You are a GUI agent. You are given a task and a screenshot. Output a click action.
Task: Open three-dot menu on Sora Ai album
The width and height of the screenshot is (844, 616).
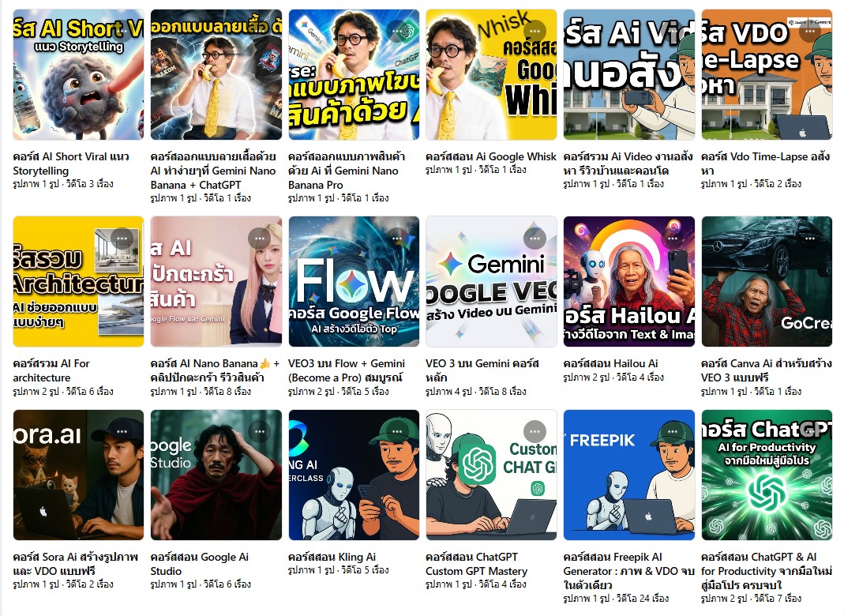122,431
